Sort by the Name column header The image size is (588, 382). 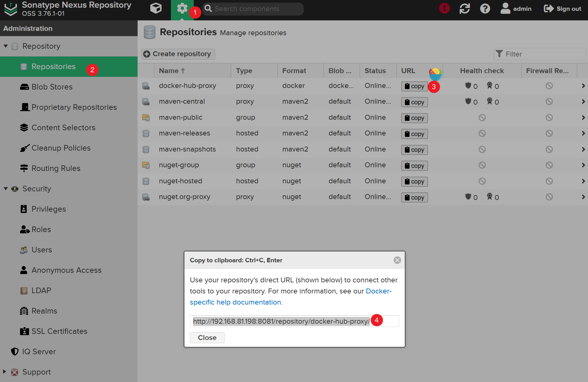click(x=193, y=71)
